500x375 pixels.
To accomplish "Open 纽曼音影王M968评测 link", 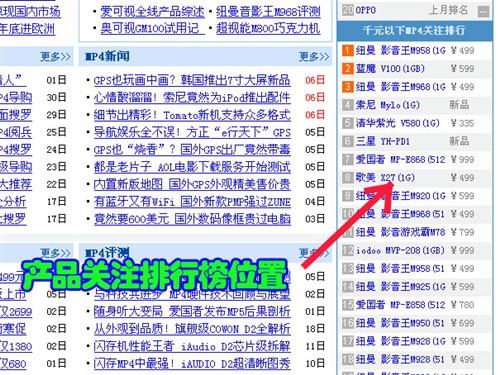I will [268, 12].
